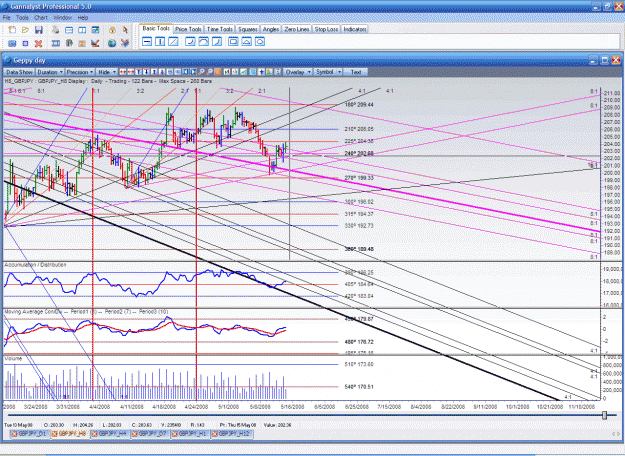Open the Precision dropdown
The height and width of the screenshot is (456, 625).
[x=79, y=72]
